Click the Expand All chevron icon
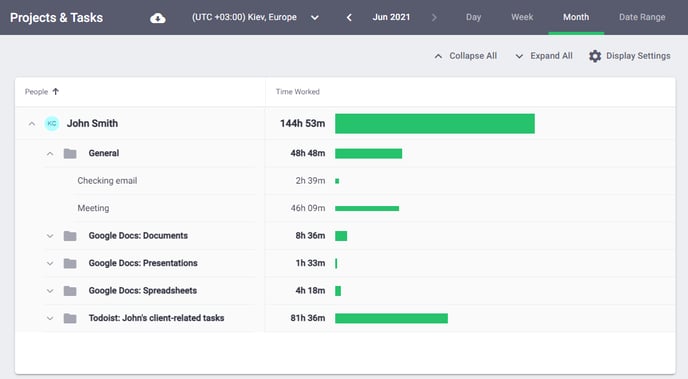 click(519, 56)
